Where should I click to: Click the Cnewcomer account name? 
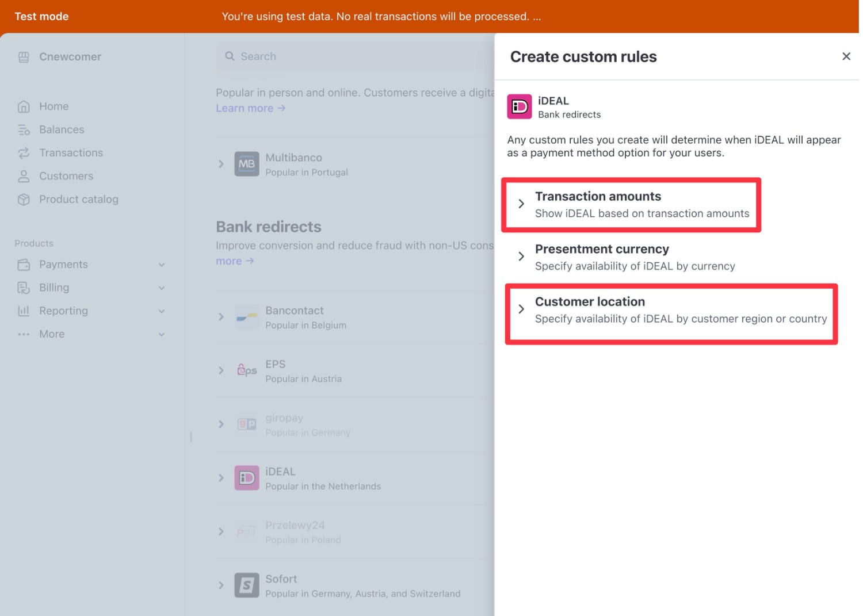pos(70,57)
